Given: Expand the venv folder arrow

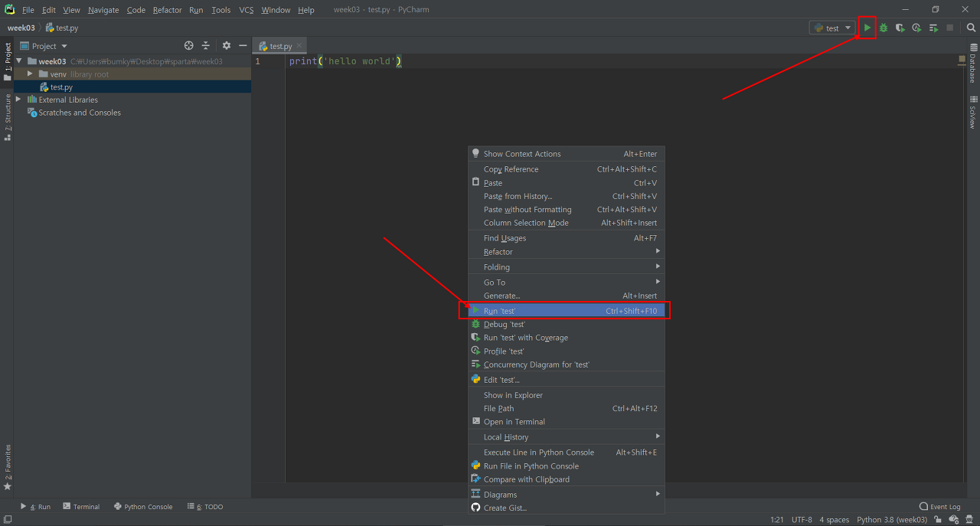Looking at the screenshot, I should coord(30,74).
